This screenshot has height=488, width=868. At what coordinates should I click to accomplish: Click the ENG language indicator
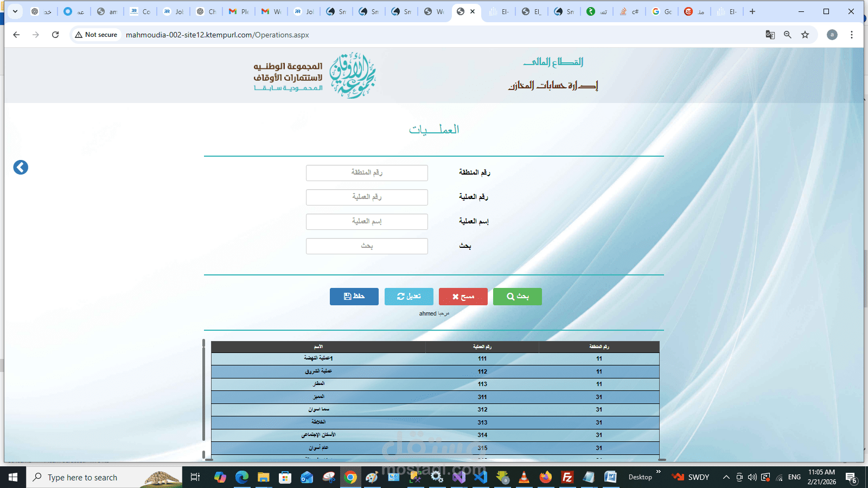click(794, 477)
